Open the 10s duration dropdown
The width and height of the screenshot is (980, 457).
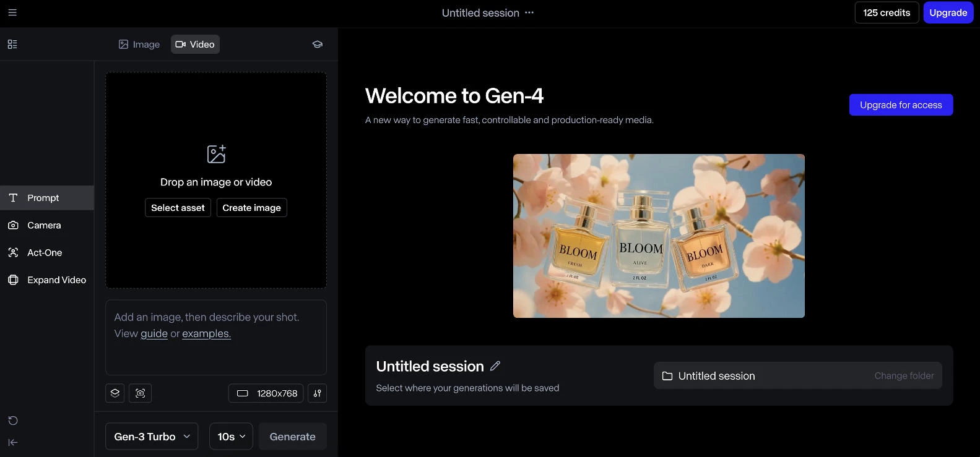click(x=231, y=437)
